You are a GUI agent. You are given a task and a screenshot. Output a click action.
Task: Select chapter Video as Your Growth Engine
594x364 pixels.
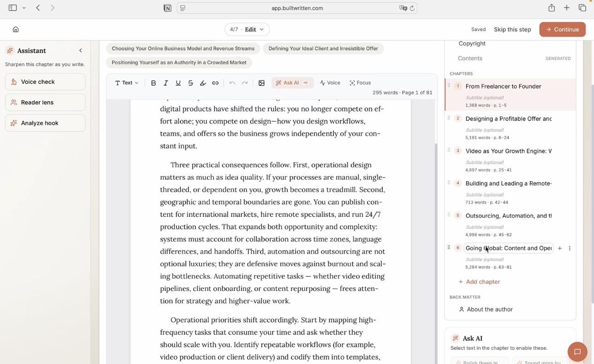coord(508,151)
